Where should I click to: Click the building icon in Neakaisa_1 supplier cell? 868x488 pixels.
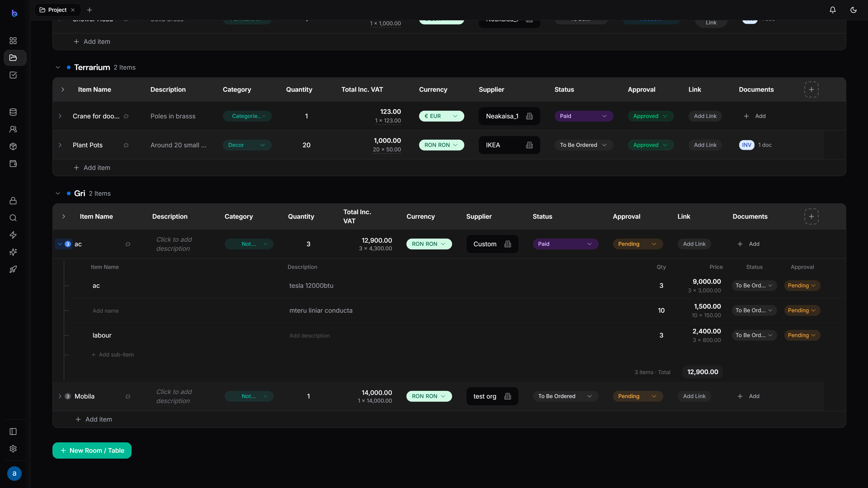tap(529, 116)
